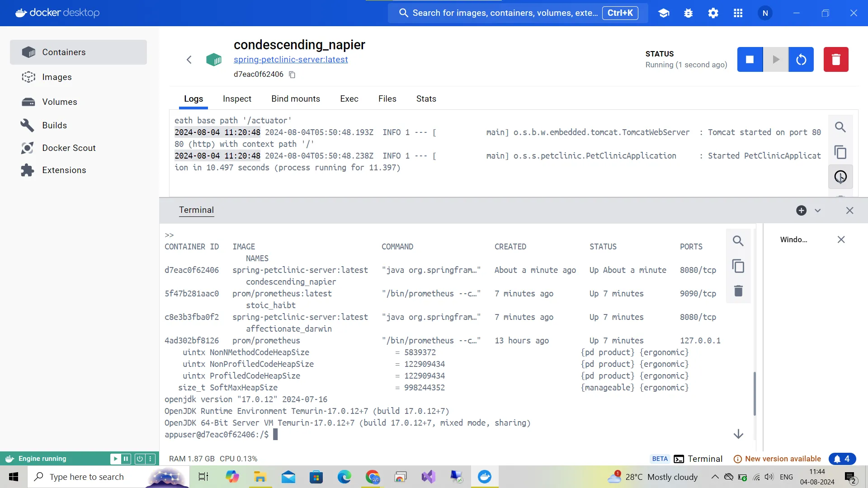The height and width of the screenshot is (488, 868).
Task: Open the apps grid menu
Action: click(x=738, y=13)
